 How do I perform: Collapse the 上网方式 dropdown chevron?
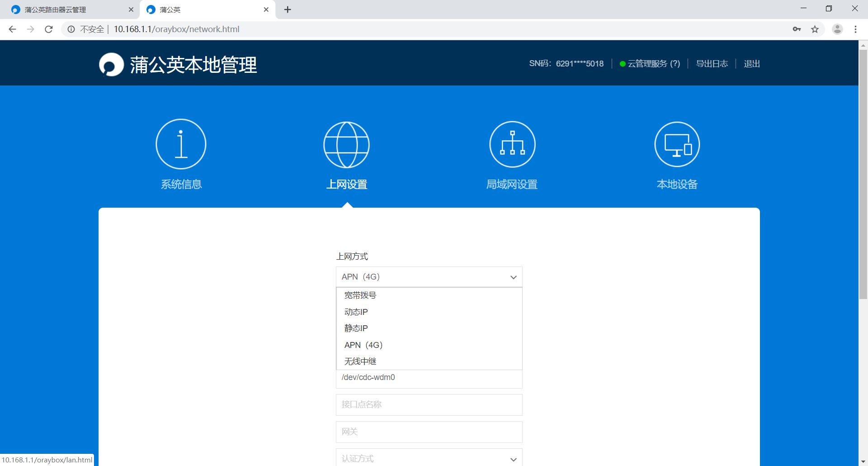coord(513,277)
